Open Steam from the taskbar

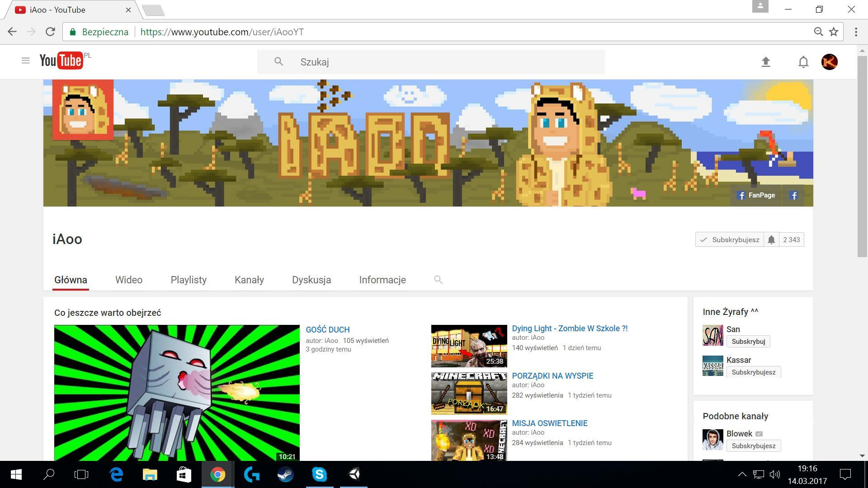point(286,474)
